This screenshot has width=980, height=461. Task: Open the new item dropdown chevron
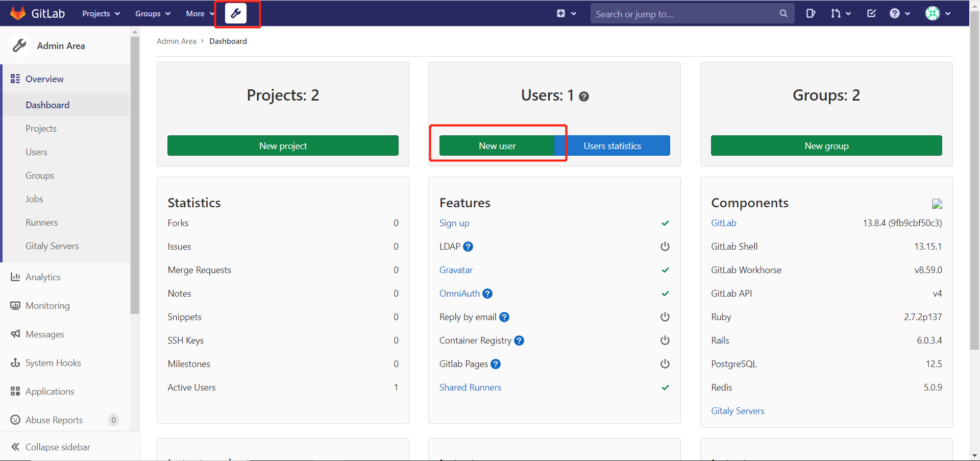[x=574, y=14]
